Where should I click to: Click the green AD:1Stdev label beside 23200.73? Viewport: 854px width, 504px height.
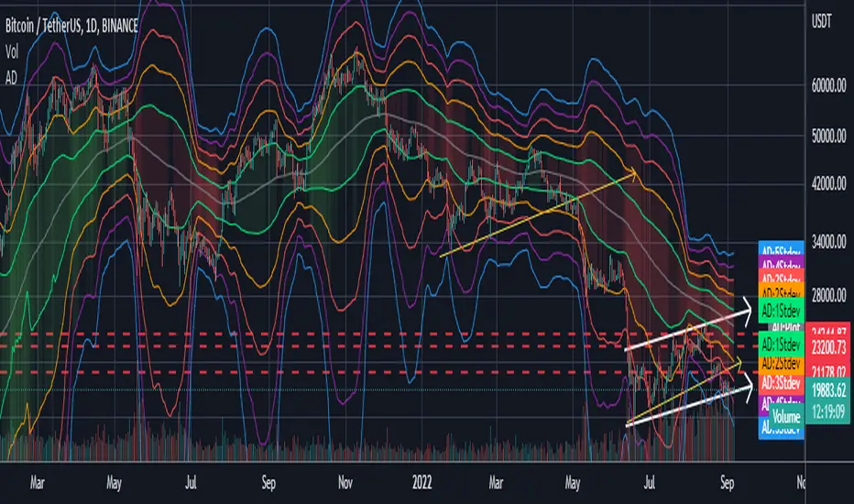781,345
